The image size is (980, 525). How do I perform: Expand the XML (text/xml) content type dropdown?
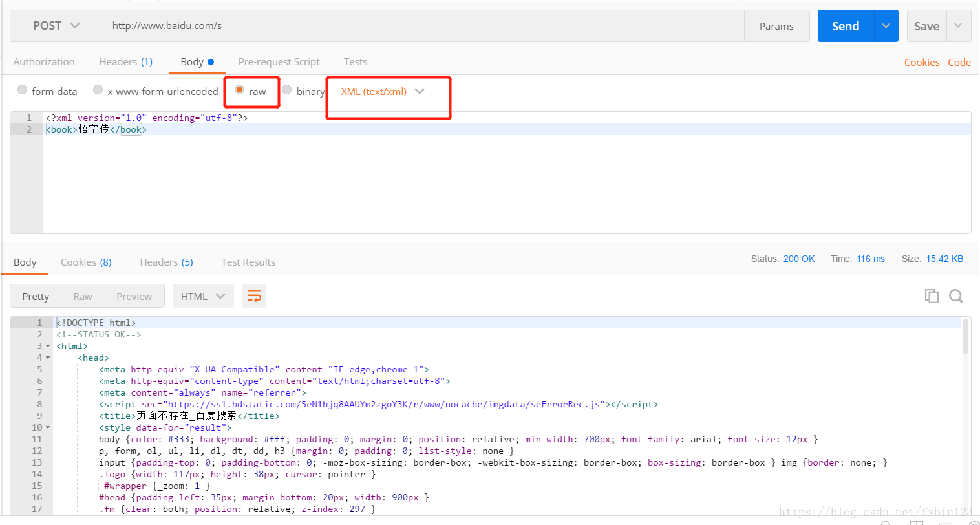(x=383, y=91)
